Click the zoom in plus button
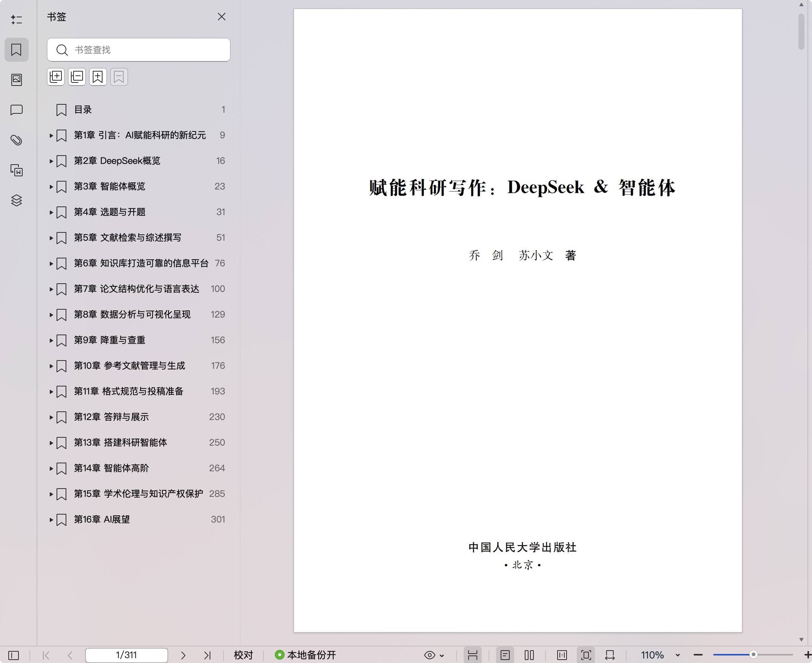 pyautogui.click(x=807, y=655)
